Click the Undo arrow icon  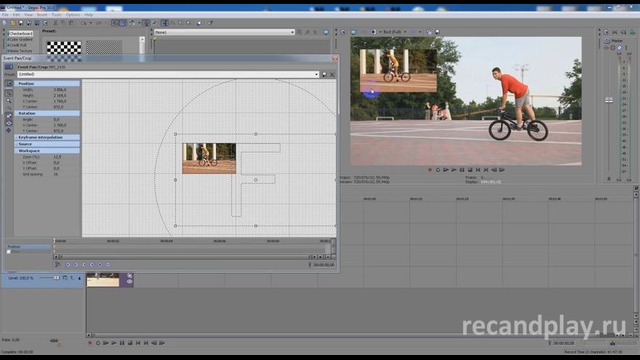tap(84, 23)
